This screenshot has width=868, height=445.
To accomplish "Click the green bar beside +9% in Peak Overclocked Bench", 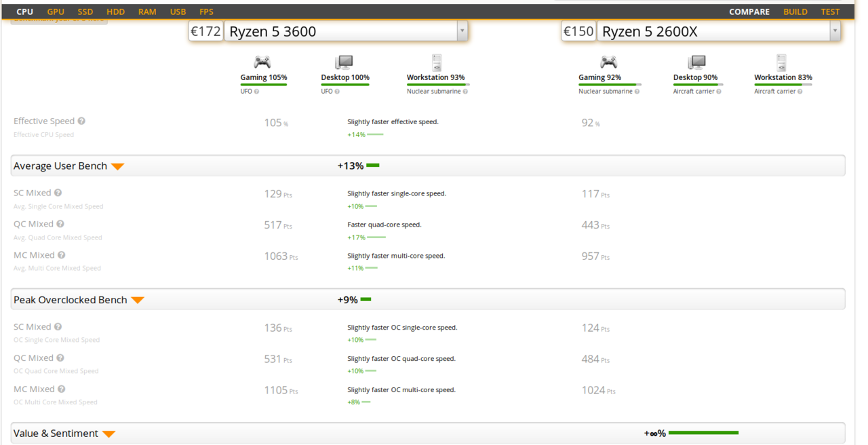I will click(366, 299).
